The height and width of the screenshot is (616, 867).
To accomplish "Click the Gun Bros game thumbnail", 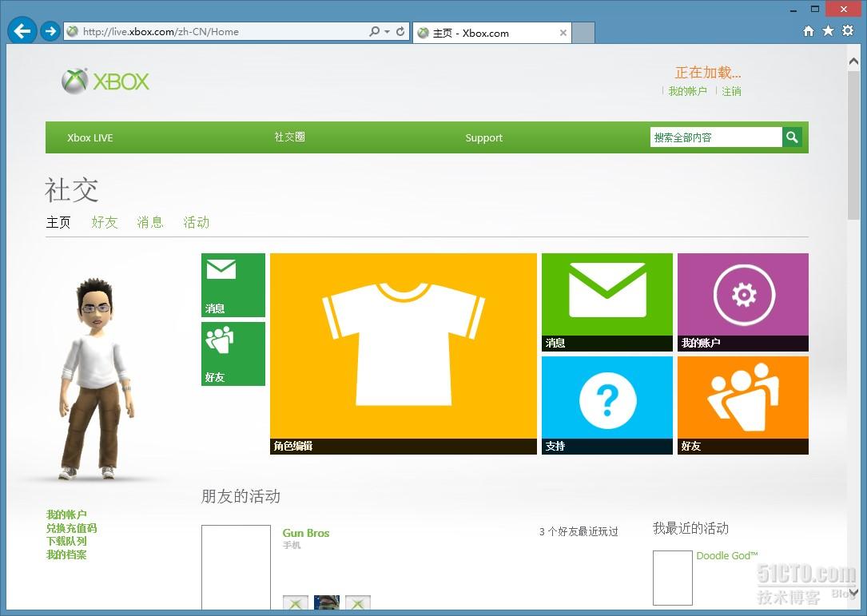I will 236,567.
